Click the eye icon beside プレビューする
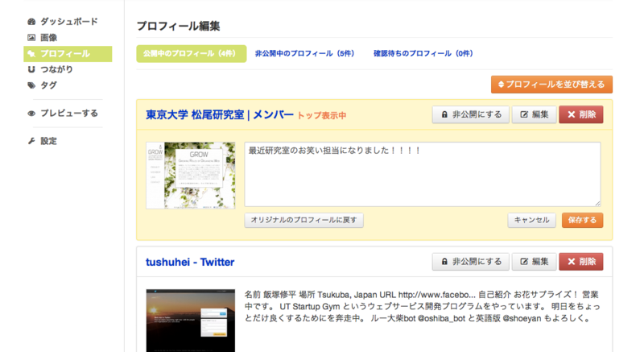The height and width of the screenshot is (352, 644). (x=31, y=114)
